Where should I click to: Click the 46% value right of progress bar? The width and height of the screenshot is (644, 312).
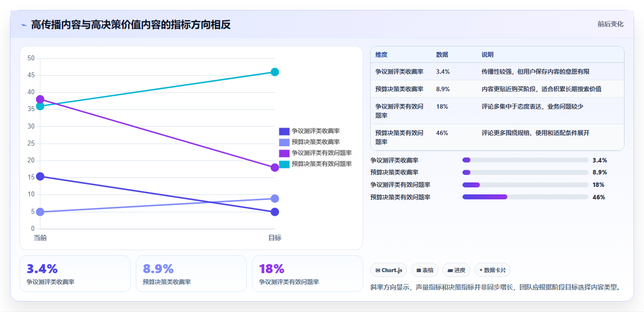point(599,197)
